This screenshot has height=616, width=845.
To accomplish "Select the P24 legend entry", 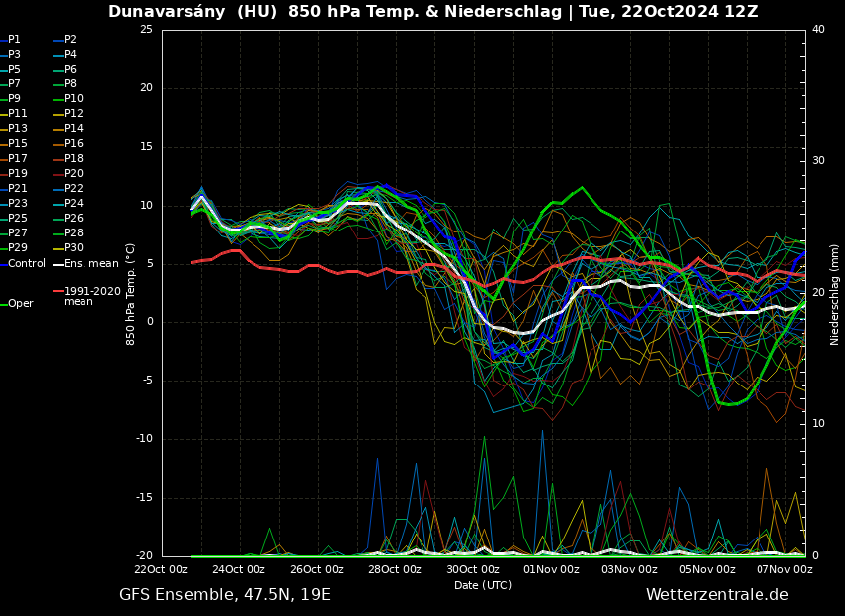I will coord(74,204).
